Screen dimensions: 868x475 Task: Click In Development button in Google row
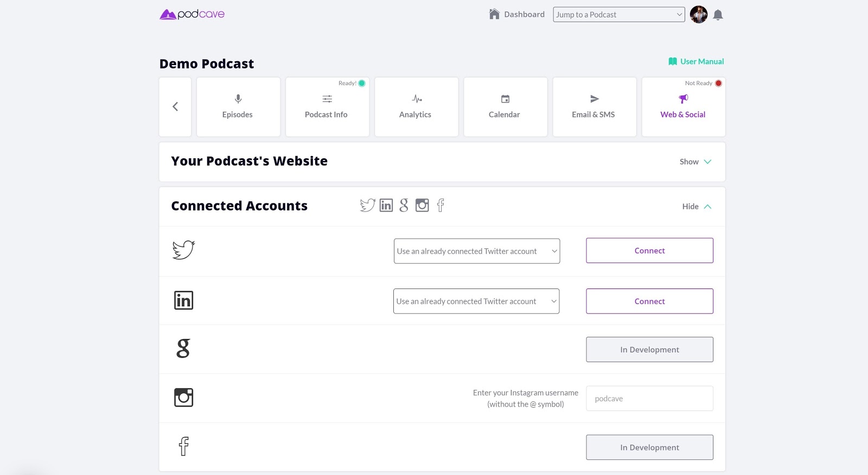649,350
